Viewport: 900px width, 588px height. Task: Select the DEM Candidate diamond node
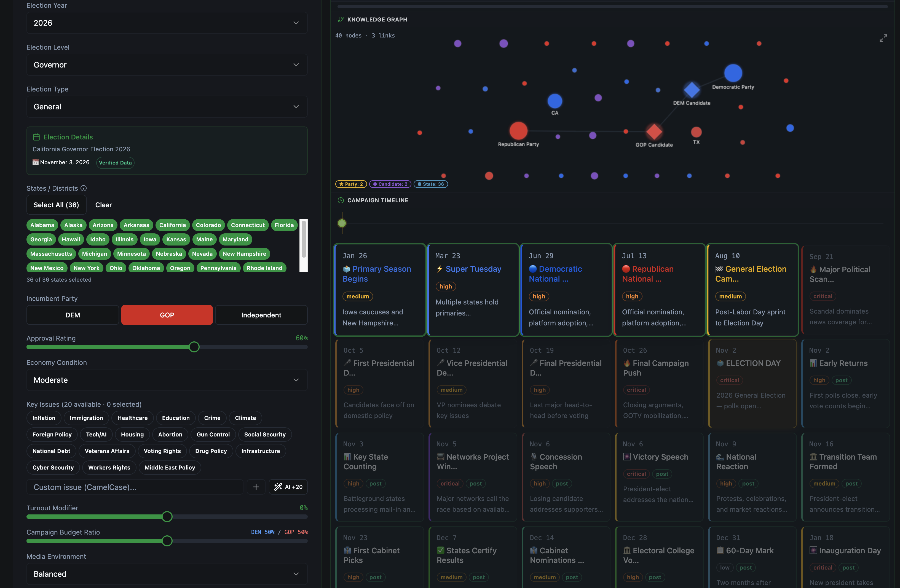coord(692,90)
